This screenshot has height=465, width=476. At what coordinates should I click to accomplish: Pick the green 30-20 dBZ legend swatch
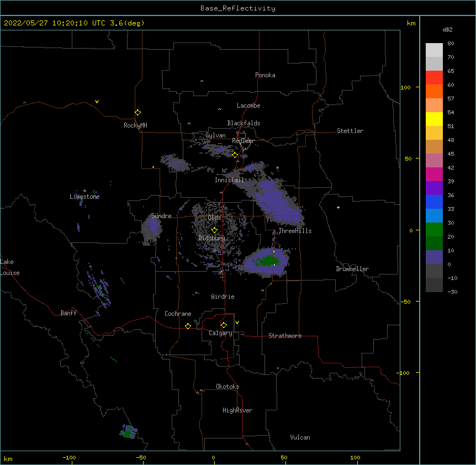pyautogui.click(x=434, y=230)
